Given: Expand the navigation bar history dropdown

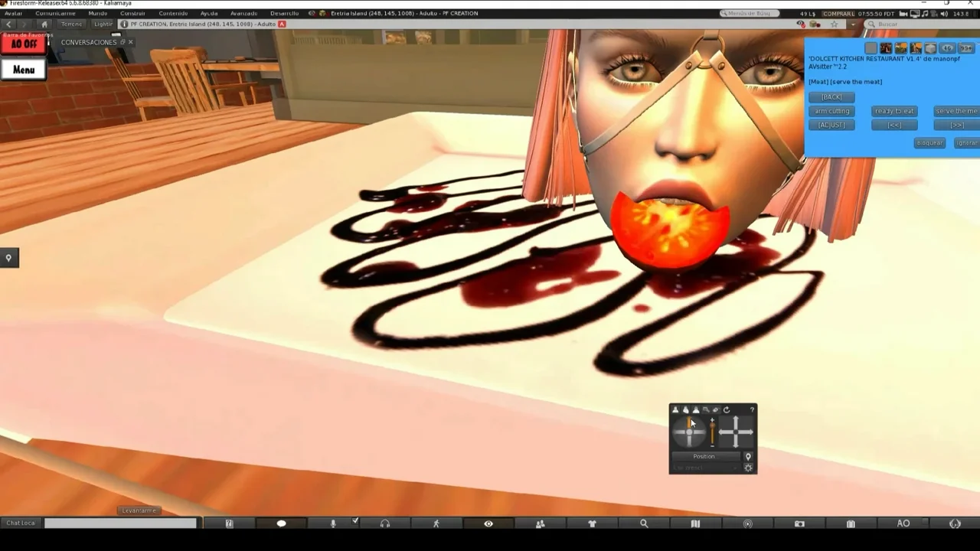Looking at the screenshot, I should click(x=853, y=24).
